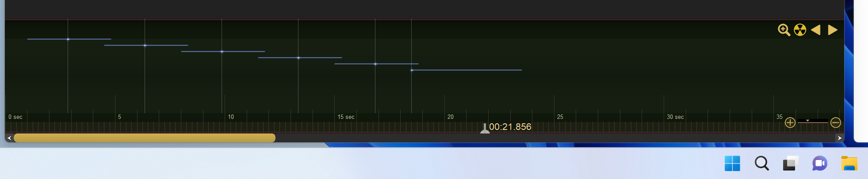The height and width of the screenshot is (179, 868).
Task: Click the scrollbar right arrow
Action: (x=839, y=138)
